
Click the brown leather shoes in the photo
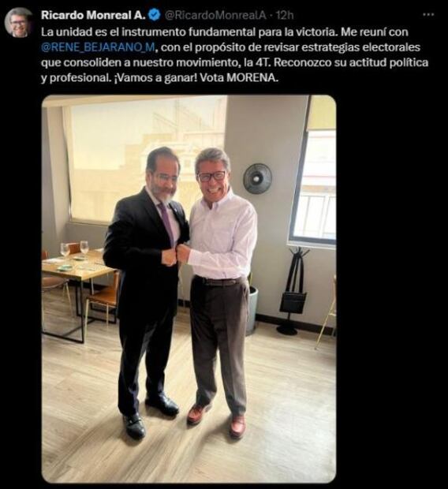point(217,420)
